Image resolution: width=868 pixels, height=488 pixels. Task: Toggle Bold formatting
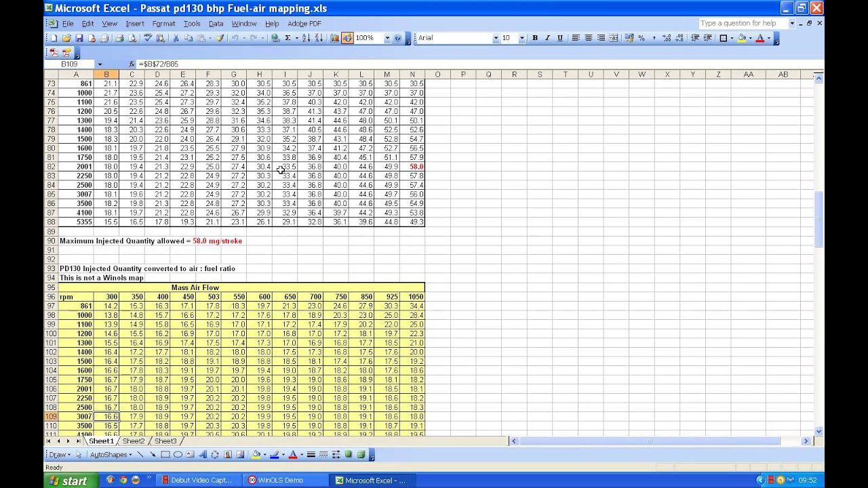pos(535,38)
